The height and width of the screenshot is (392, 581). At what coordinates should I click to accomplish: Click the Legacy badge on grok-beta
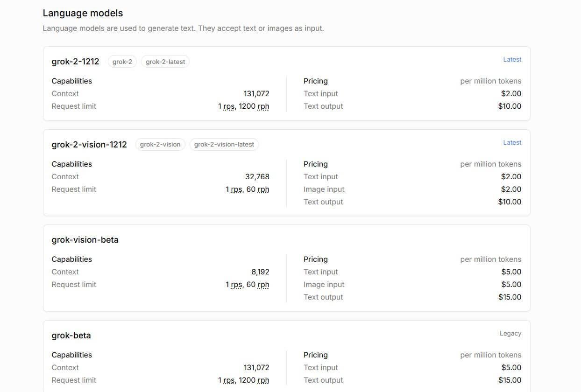click(x=510, y=333)
